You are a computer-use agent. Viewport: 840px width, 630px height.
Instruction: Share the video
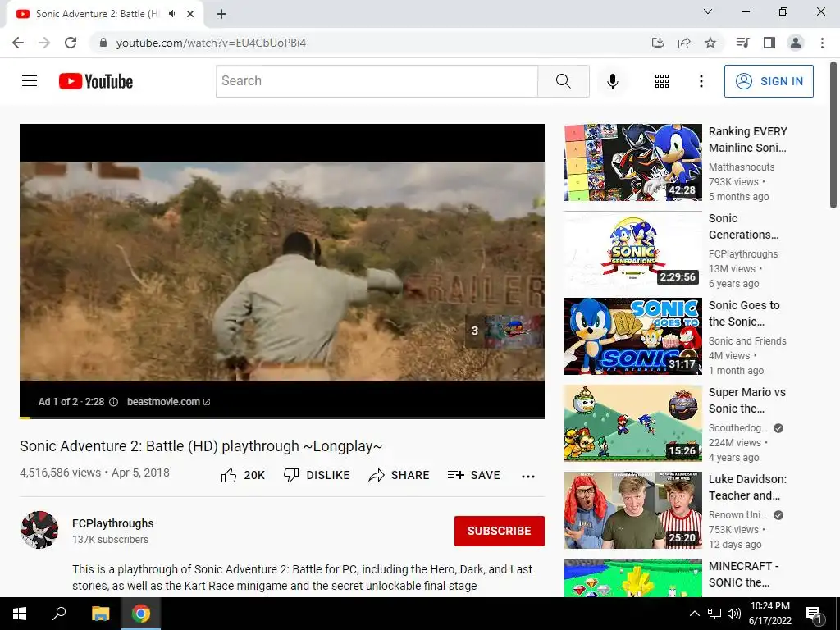(x=399, y=475)
